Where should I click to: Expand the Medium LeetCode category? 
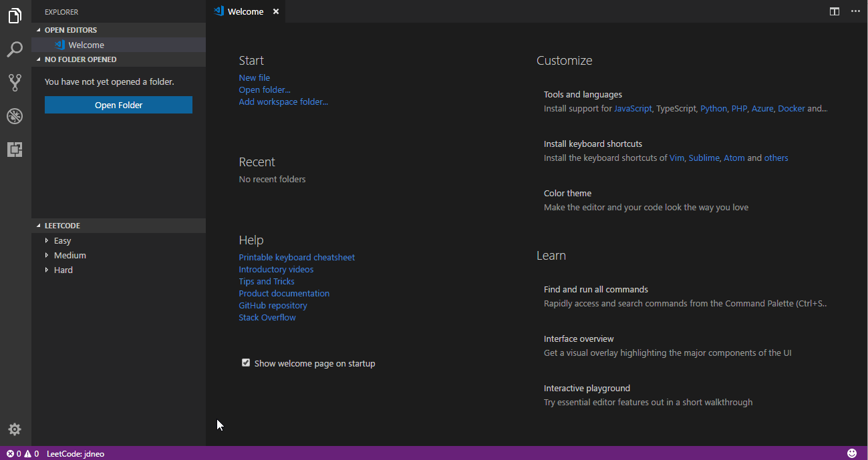[x=69, y=256]
